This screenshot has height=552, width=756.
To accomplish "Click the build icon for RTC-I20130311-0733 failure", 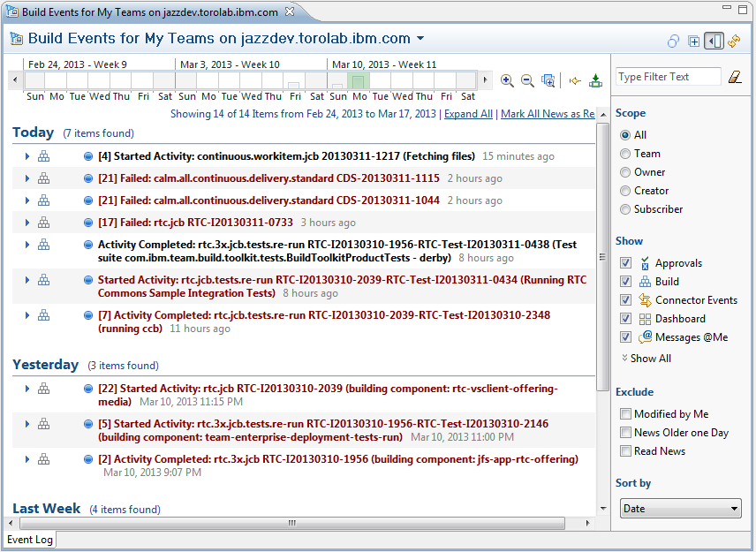I will click(44, 223).
